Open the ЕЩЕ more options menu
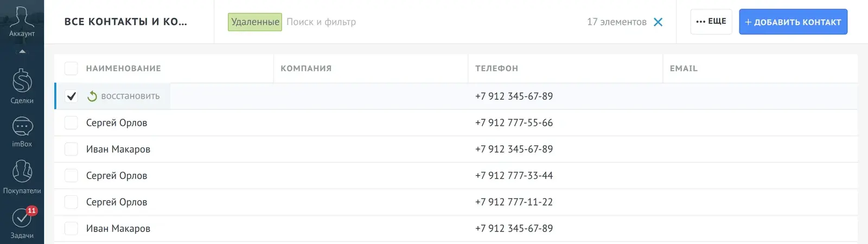The image size is (868, 244). [x=711, y=22]
